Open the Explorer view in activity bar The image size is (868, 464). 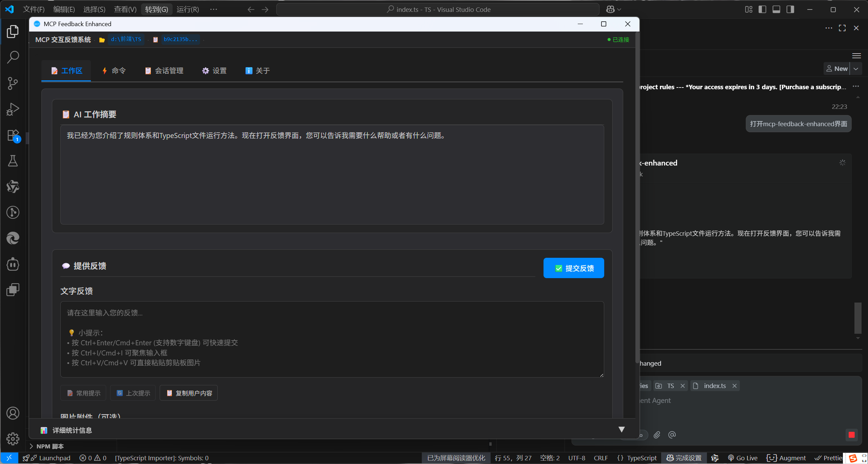pos(13,32)
